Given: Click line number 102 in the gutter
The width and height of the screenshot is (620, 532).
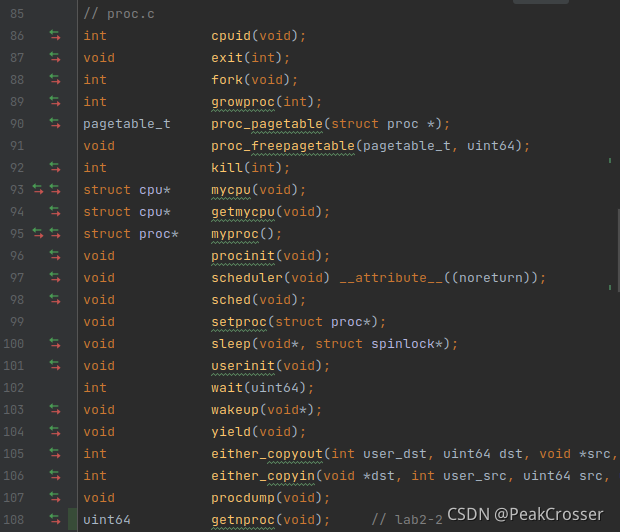Looking at the screenshot, I should click(x=14, y=388).
